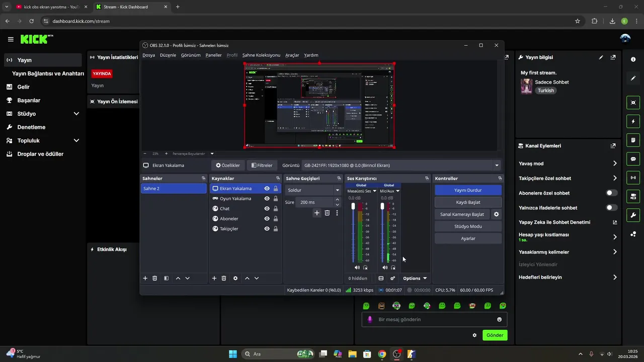Screen dimensions: 644x362
Task: Mute Masaüstü Ses speaker icon
Action: click(x=357, y=267)
